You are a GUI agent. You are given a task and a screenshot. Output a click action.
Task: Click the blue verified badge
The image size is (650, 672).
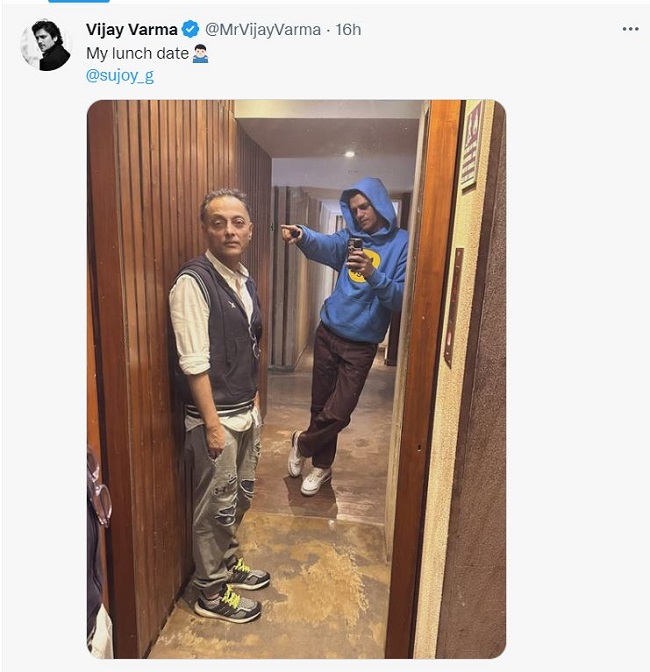point(191,30)
